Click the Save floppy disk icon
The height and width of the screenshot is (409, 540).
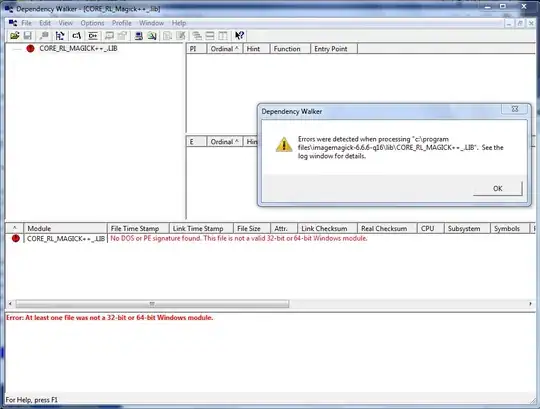click(x=28, y=35)
